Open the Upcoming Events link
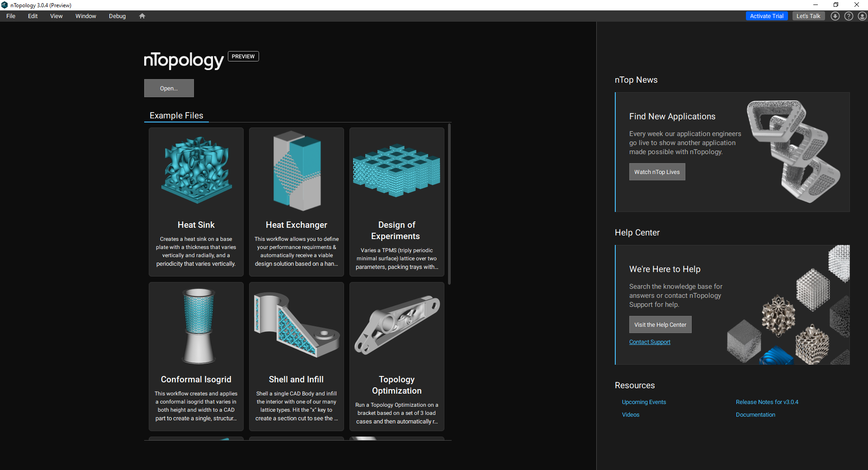 [644, 402]
